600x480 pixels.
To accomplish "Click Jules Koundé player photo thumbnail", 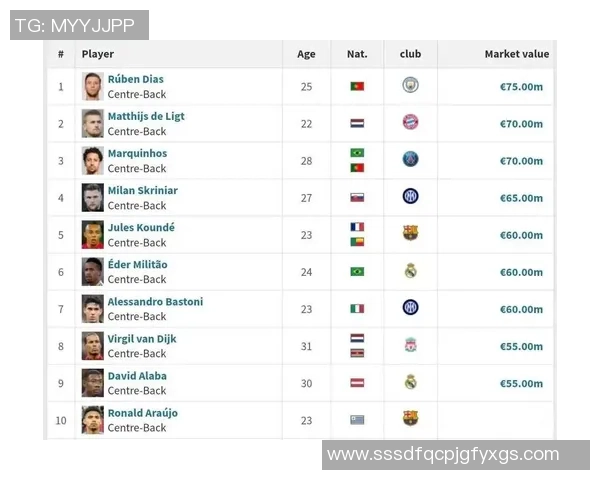I will coord(93,234).
